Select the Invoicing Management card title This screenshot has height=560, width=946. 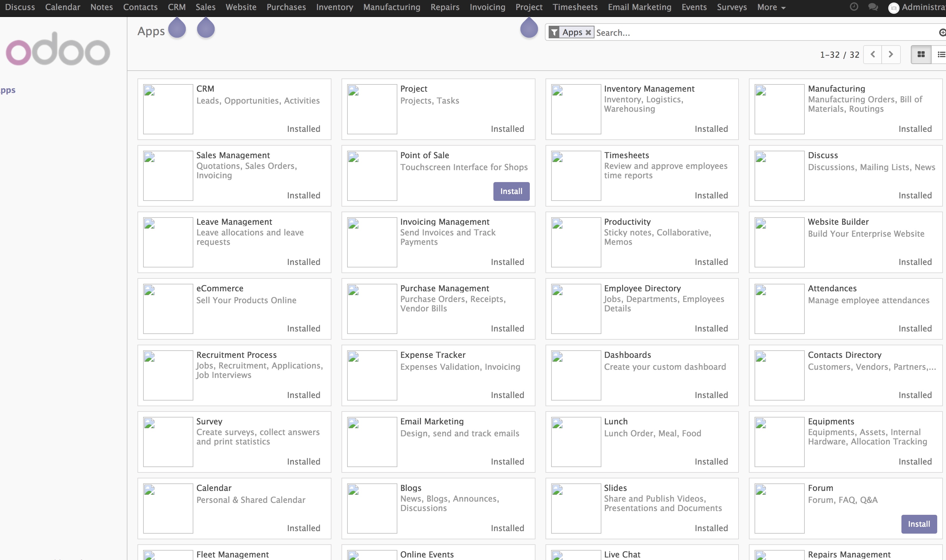[445, 222]
